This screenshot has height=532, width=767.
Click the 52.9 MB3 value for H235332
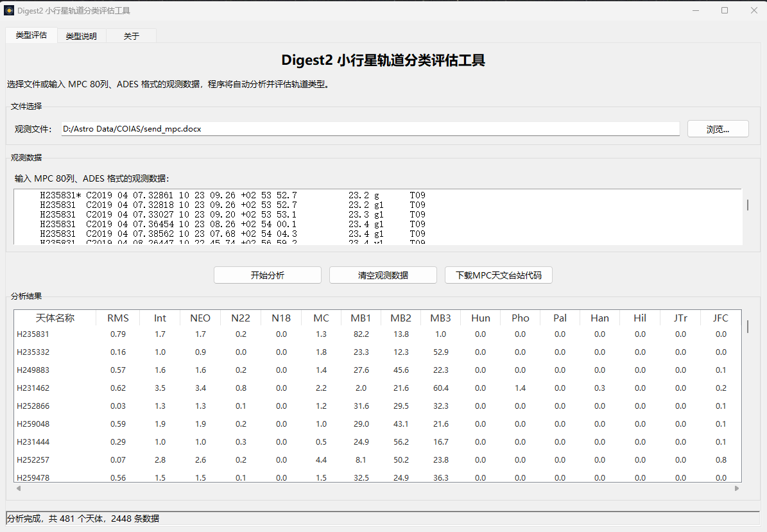pos(441,352)
